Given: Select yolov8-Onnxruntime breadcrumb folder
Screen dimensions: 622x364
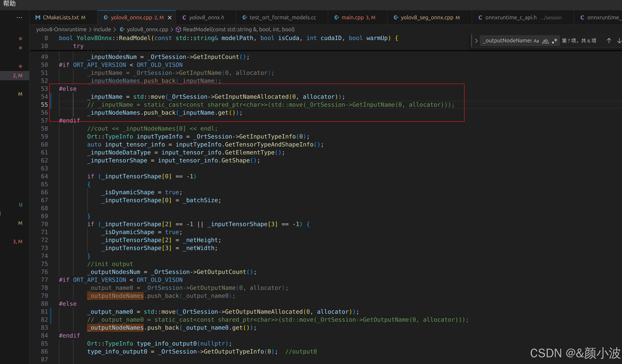Looking at the screenshot, I should (x=61, y=29).
